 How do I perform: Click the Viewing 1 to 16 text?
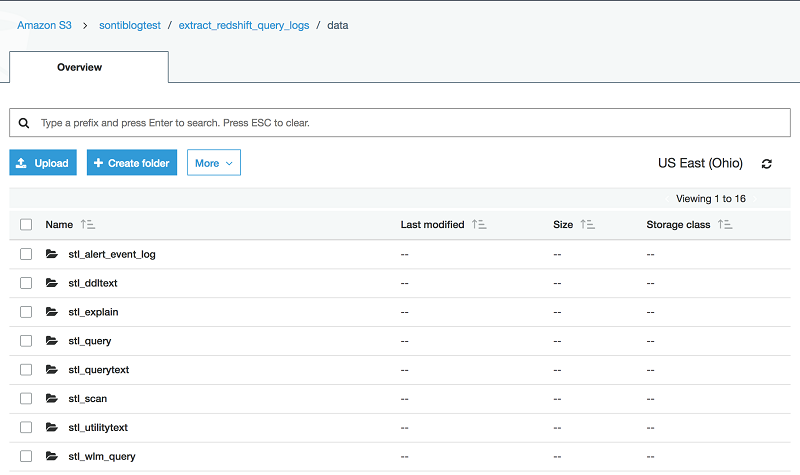(x=711, y=198)
